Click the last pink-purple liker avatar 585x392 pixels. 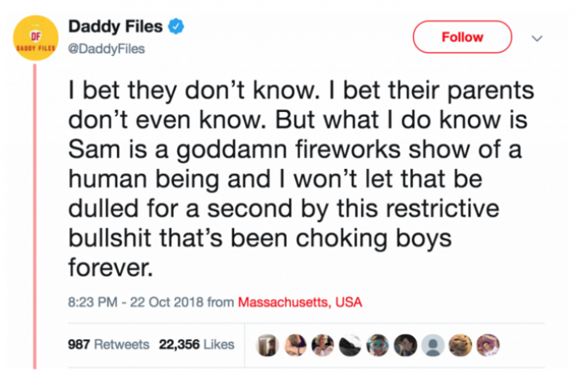tap(488, 344)
